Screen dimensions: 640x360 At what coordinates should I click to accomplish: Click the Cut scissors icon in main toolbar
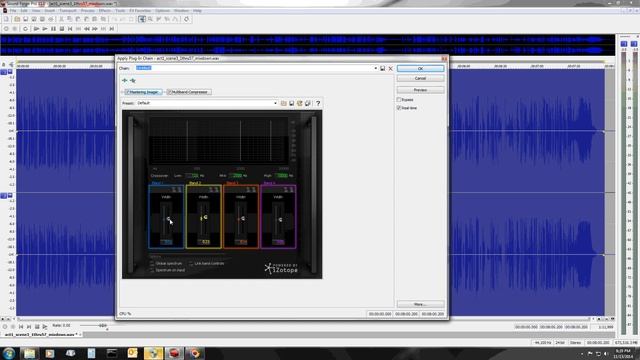61,19
